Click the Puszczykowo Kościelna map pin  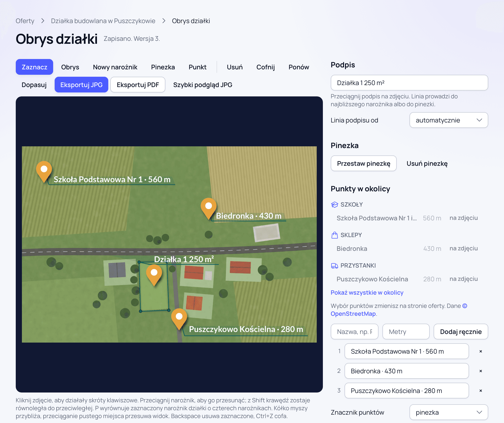(x=179, y=319)
